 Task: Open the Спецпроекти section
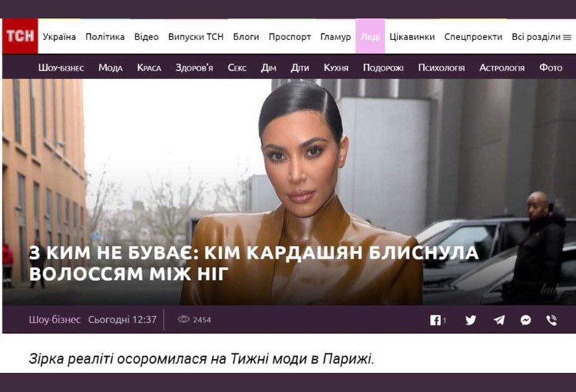coord(473,37)
